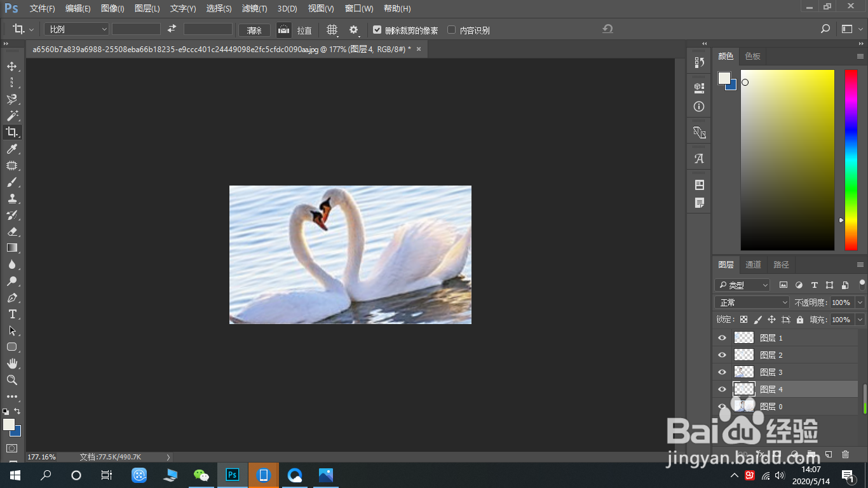Hide layer 图层 4 eye icon

722,390
